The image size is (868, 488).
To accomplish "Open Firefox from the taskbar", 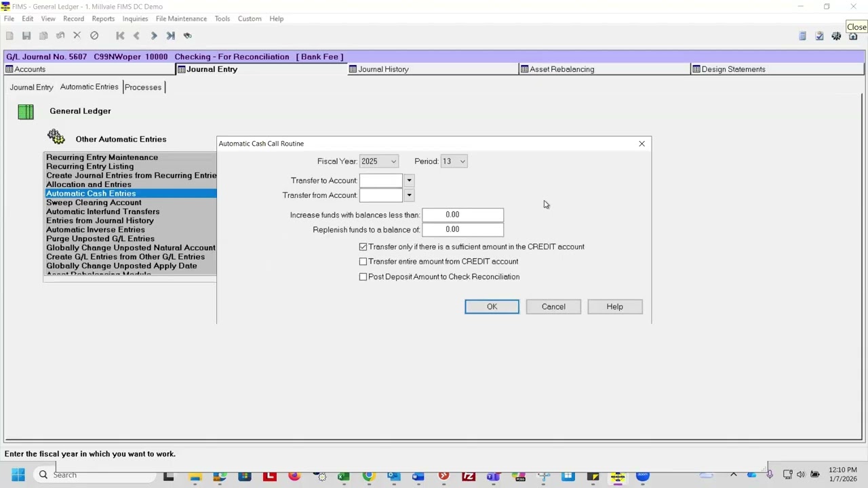I will click(x=294, y=476).
